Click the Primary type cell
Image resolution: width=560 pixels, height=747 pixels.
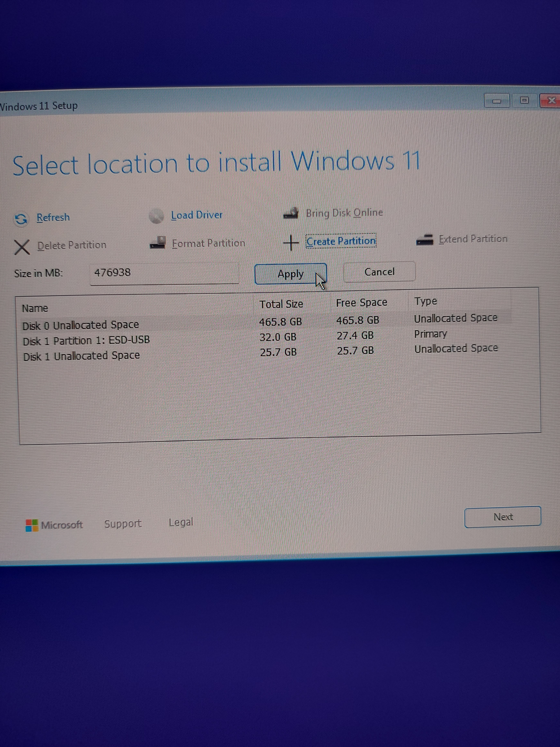[x=430, y=334]
